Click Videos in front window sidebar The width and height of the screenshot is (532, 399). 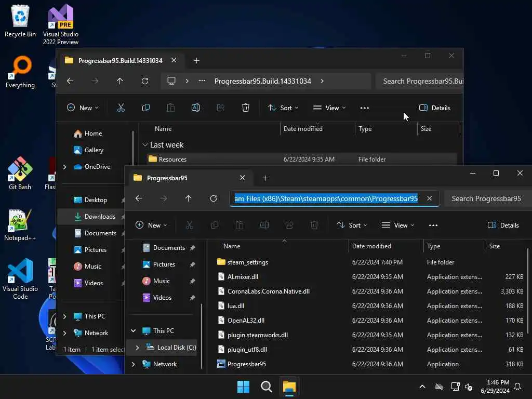point(162,298)
